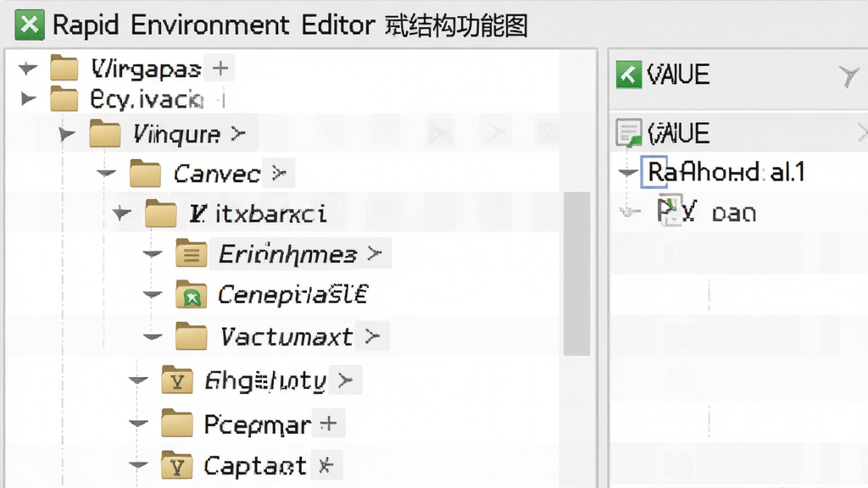Select the list-folder icon next to Eriohmes
This screenshot has height=488, width=868.
pos(191,253)
